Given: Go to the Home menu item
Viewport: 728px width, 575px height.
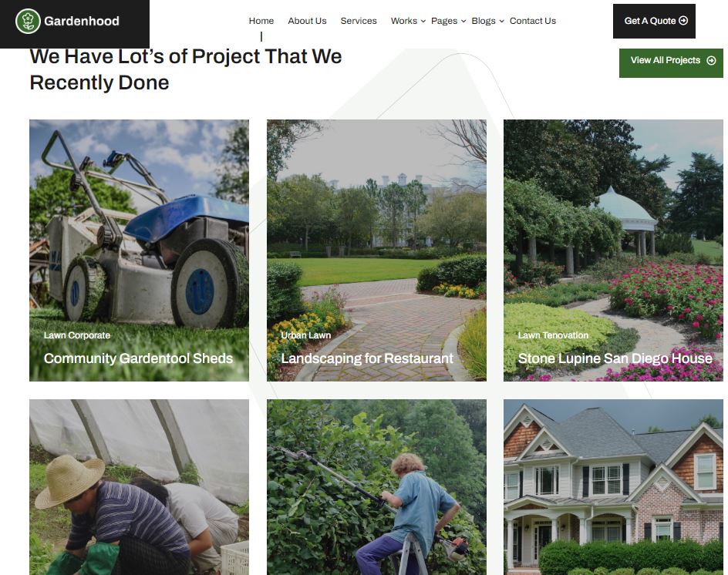Looking at the screenshot, I should pyautogui.click(x=261, y=21).
